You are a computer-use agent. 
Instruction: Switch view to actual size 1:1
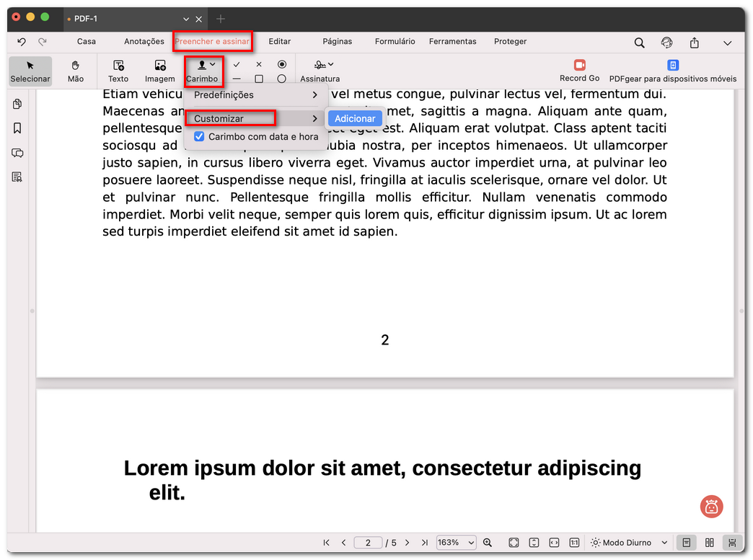pos(573,542)
